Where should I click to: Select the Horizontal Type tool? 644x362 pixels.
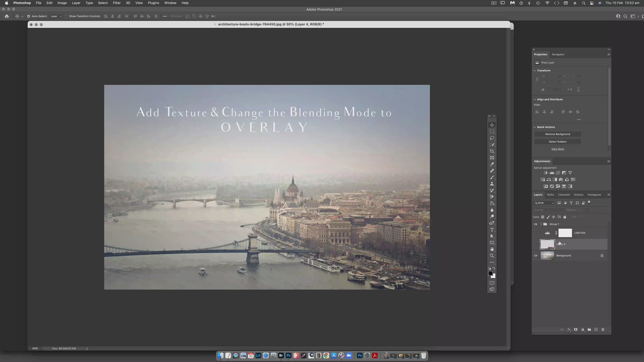pos(492,230)
